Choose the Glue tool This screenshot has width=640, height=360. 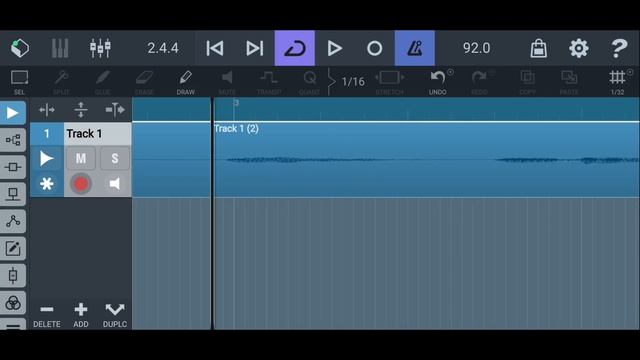pos(102,82)
